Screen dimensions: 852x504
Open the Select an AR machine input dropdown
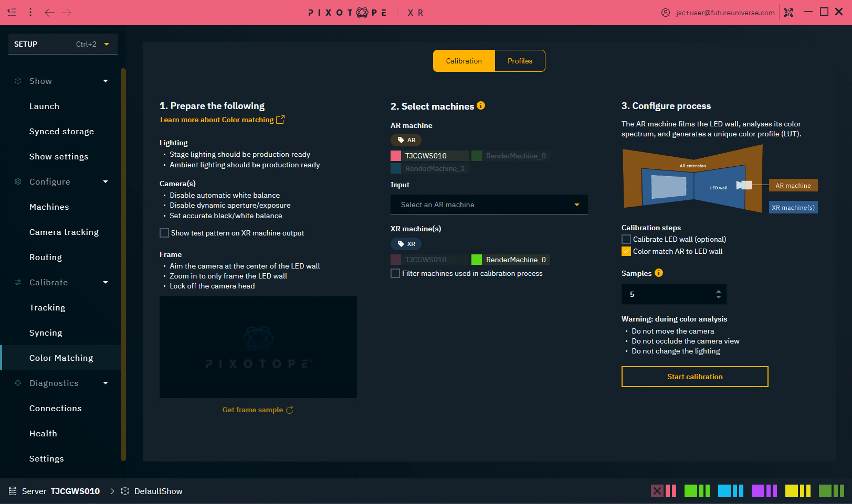coord(489,205)
